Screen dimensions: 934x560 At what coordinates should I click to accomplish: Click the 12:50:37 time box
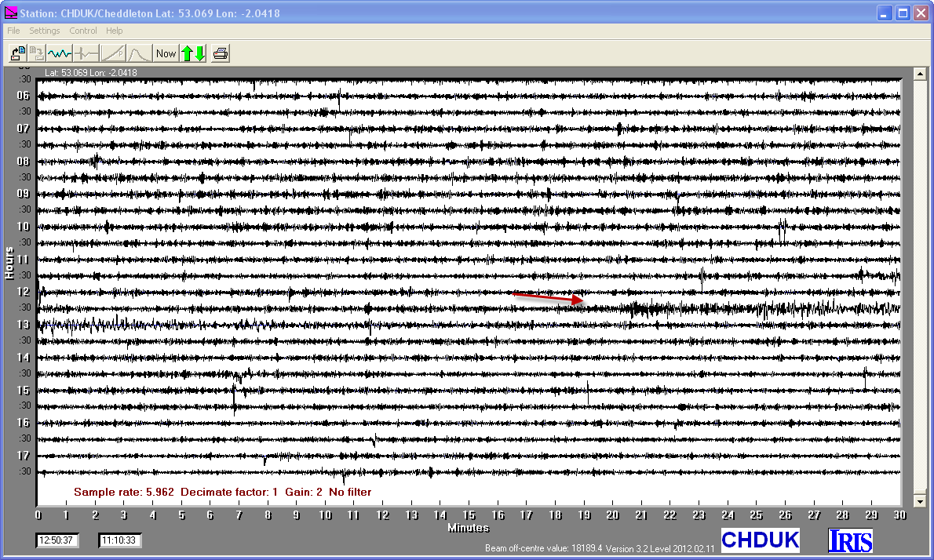click(x=56, y=540)
